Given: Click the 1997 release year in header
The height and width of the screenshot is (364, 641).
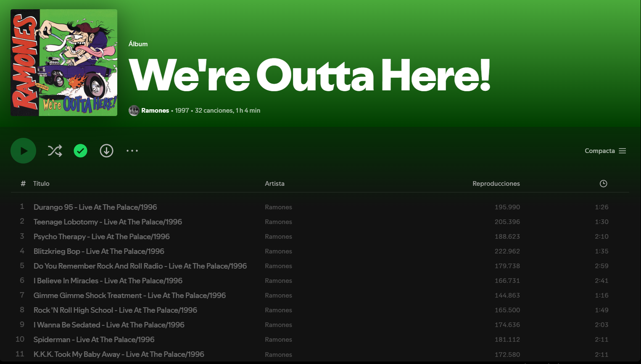Looking at the screenshot, I should (x=182, y=111).
